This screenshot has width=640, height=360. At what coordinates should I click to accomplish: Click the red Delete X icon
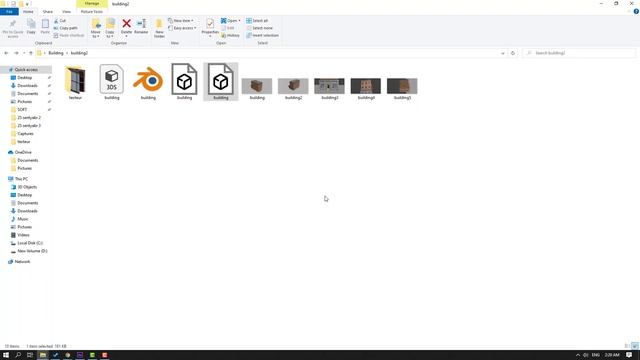pyautogui.click(x=127, y=24)
